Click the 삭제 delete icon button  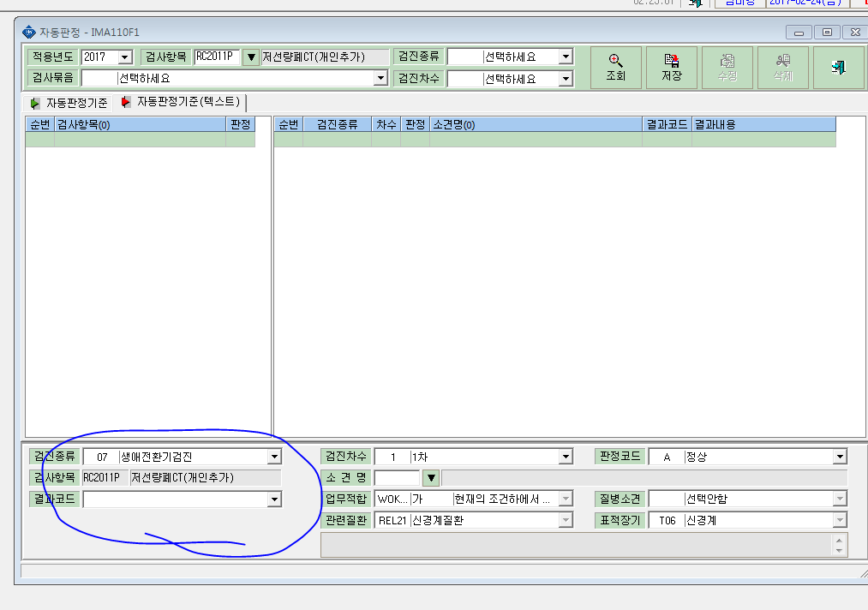tap(783, 68)
